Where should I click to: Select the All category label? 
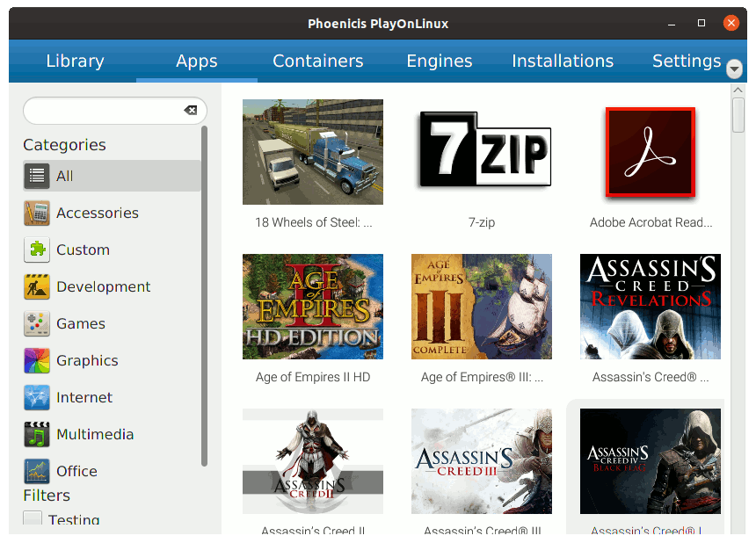tap(64, 176)
